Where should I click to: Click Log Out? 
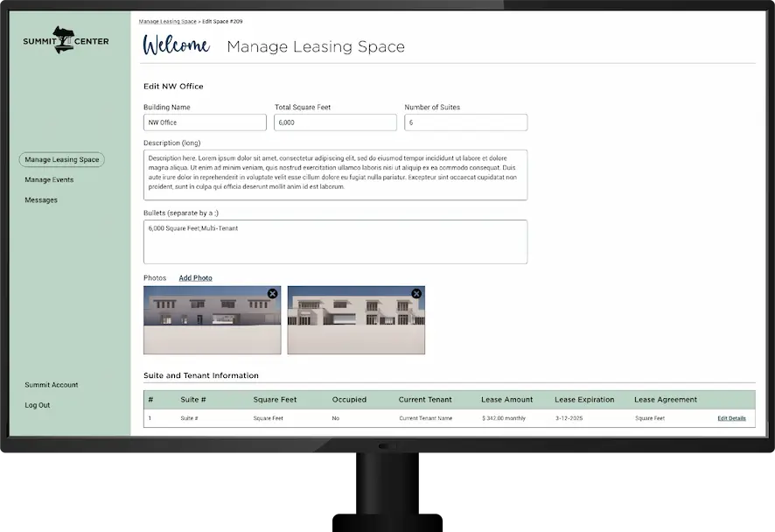(37, 405)
